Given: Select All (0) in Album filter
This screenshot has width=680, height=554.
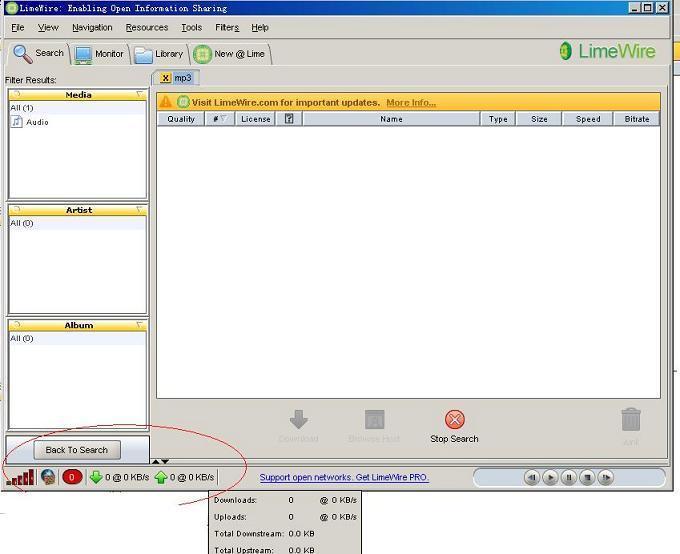Looking at the screenshot, I should (x=78, y=338).
